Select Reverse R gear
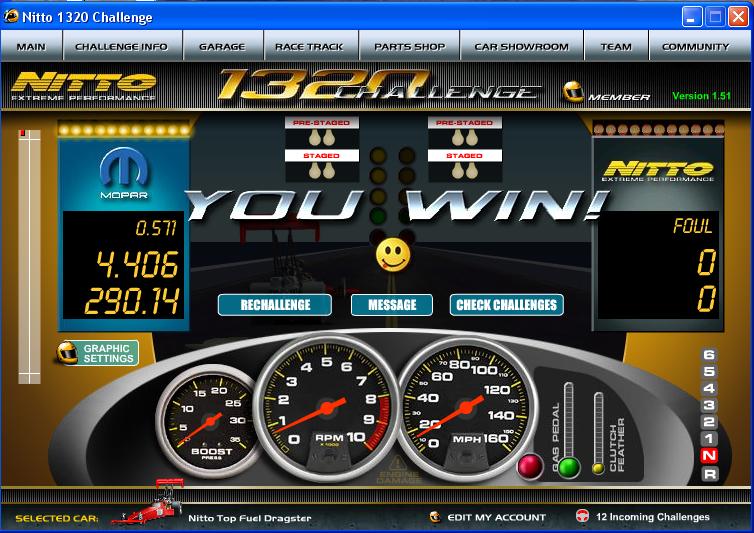Image resolution: width=754 pixels, height=533 pixels. (709, 474)
